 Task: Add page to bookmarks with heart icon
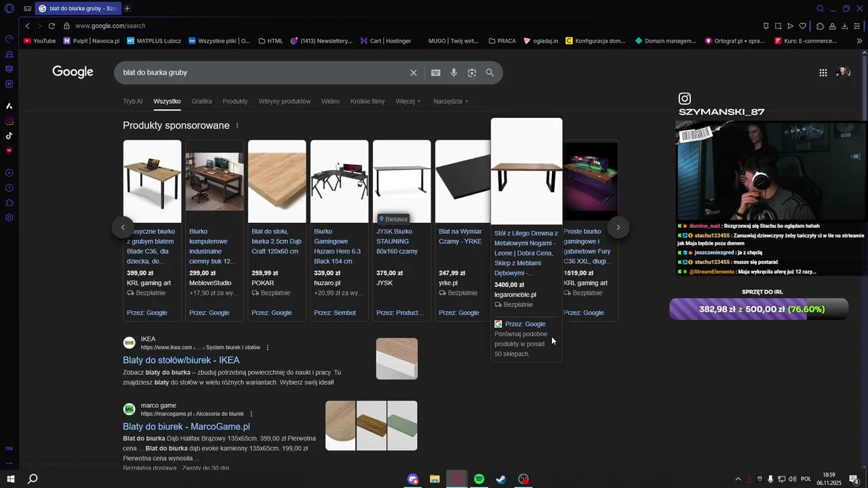803,26
